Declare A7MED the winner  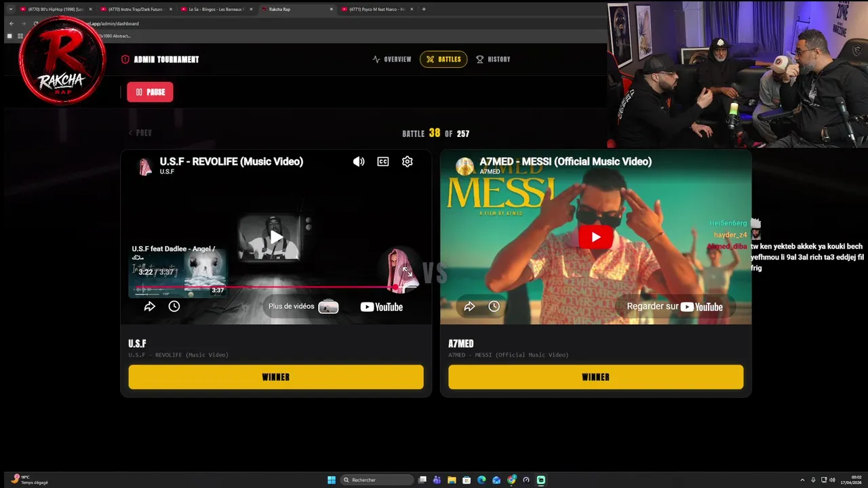click(x=595, y=377)
